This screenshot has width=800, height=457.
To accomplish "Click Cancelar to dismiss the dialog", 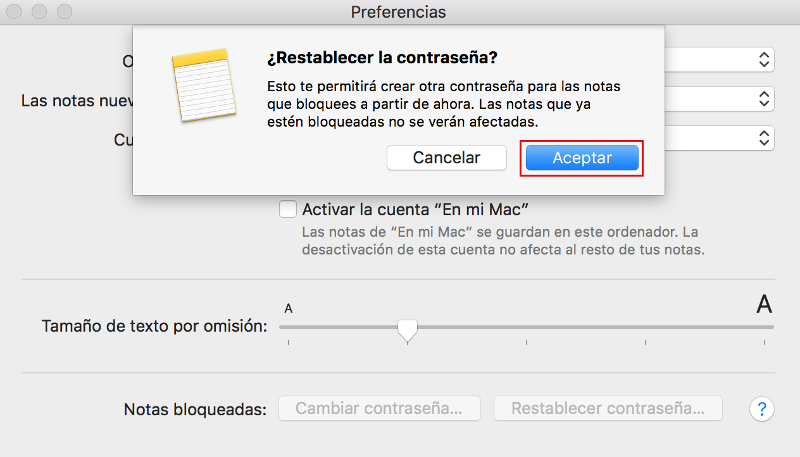I will point(446,158).
